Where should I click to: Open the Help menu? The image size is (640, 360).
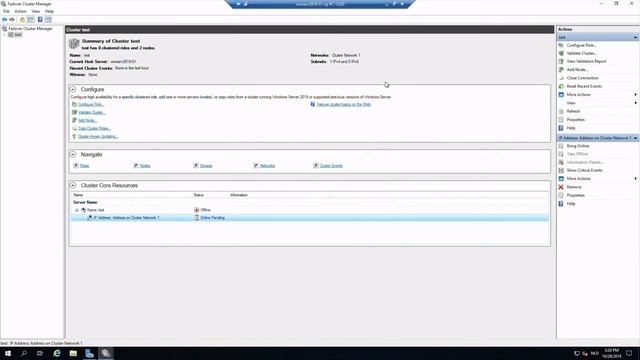pos(49,11)
